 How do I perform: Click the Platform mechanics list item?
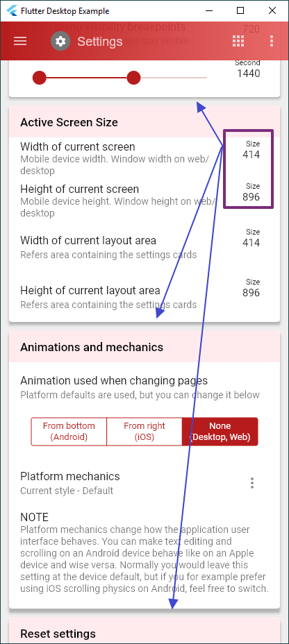pyautogui.click(x=144, y=483)
